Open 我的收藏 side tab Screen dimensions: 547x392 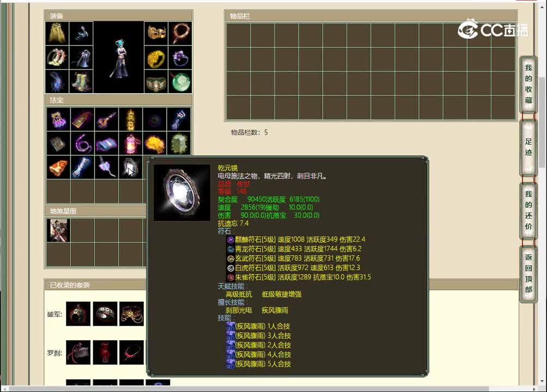(528, 84)
